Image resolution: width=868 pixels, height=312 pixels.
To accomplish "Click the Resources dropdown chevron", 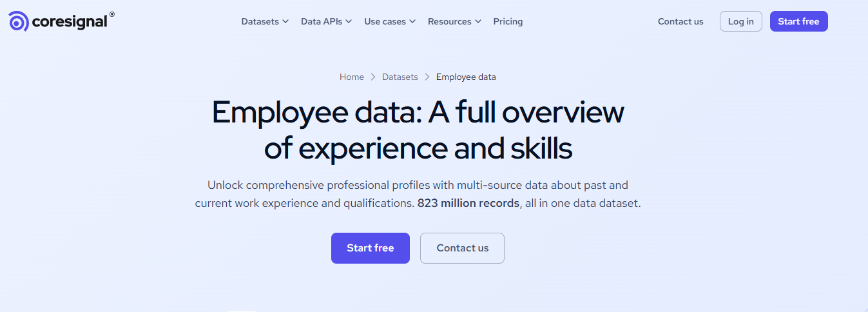I will [x=478, y=21].
